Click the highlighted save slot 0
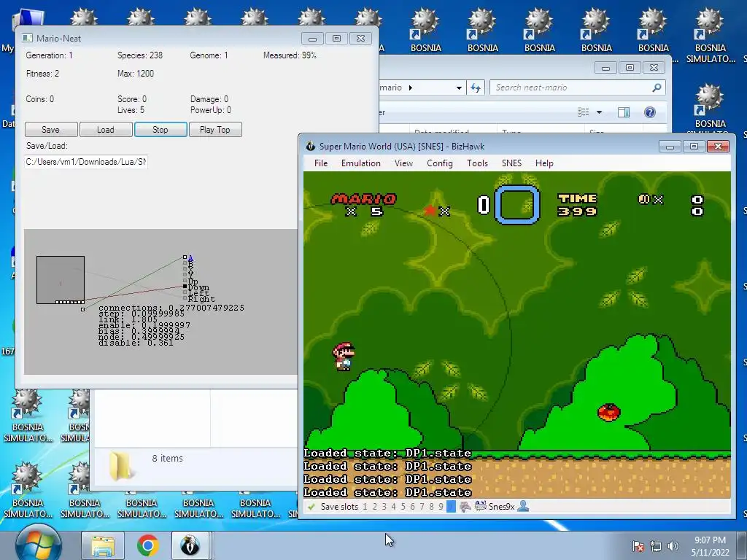Screen dimensions: 747x560 tap(451, 507)
